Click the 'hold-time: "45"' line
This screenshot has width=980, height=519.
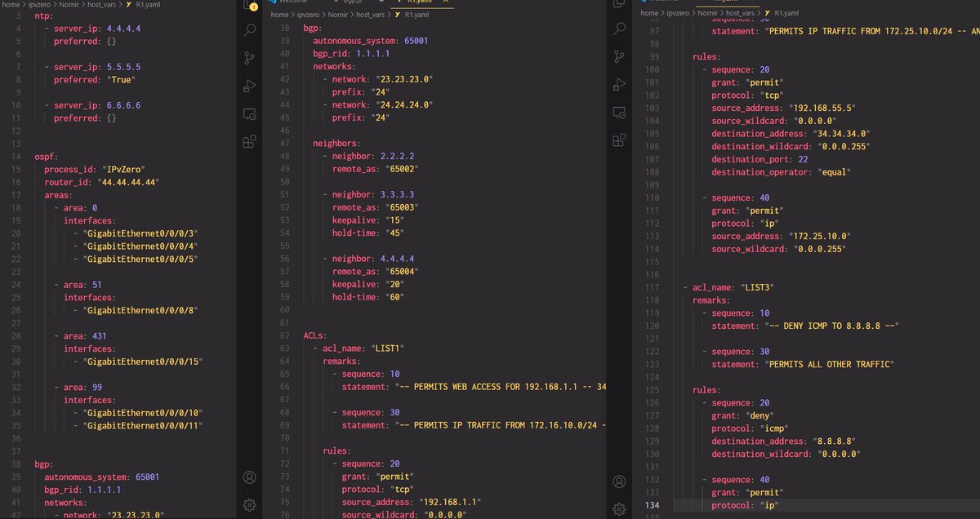(370, 233)
